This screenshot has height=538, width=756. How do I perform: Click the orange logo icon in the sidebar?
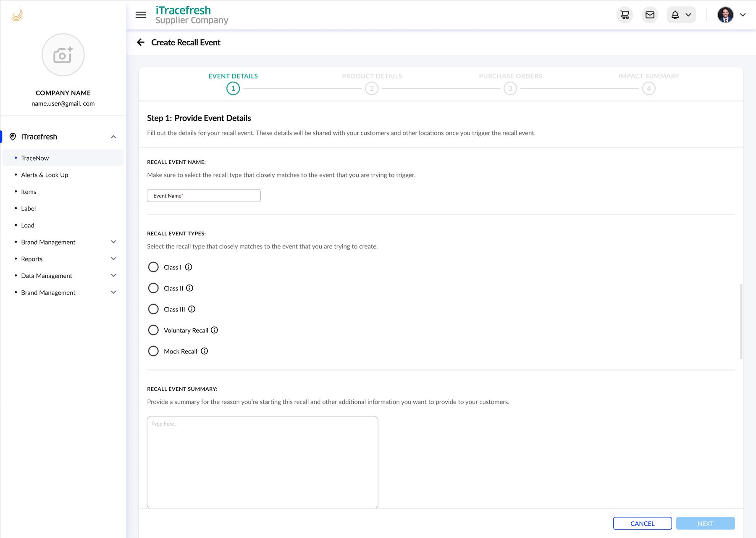(17, 14)
